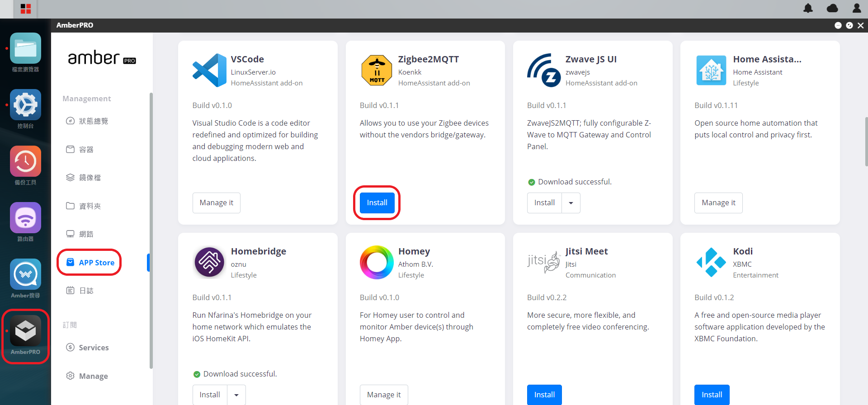Click the Homey rainbow ring logo
This screenshot has height=405, width=868.
click(377, 262)
